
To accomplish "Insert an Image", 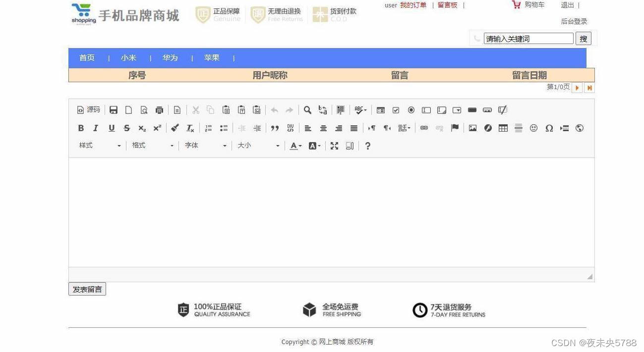I will click(472, 128).
